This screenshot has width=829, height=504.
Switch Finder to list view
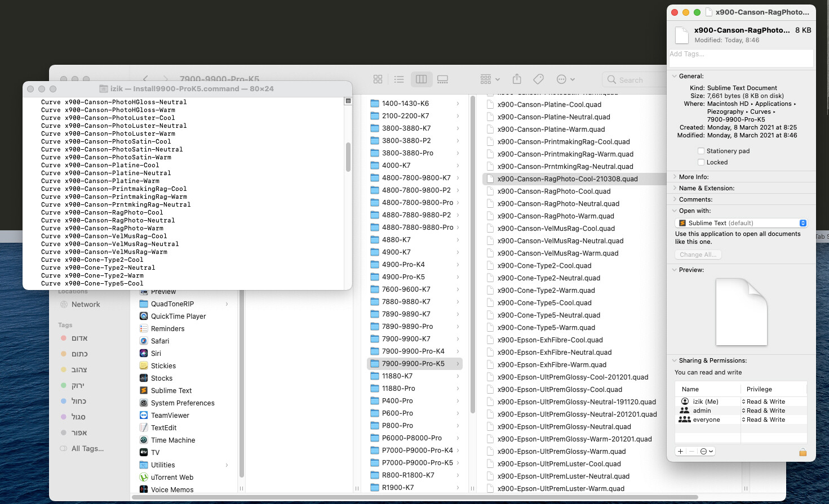(399, 79)
